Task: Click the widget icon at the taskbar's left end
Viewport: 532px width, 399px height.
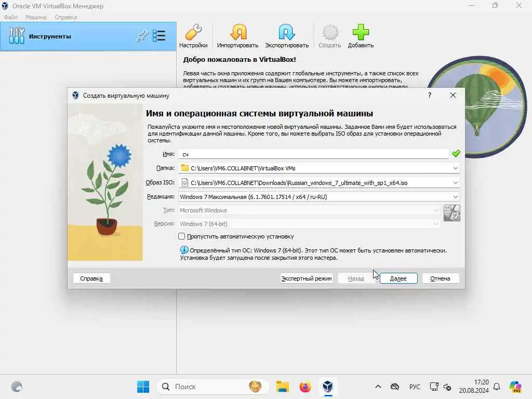Action: coord(17,387)
